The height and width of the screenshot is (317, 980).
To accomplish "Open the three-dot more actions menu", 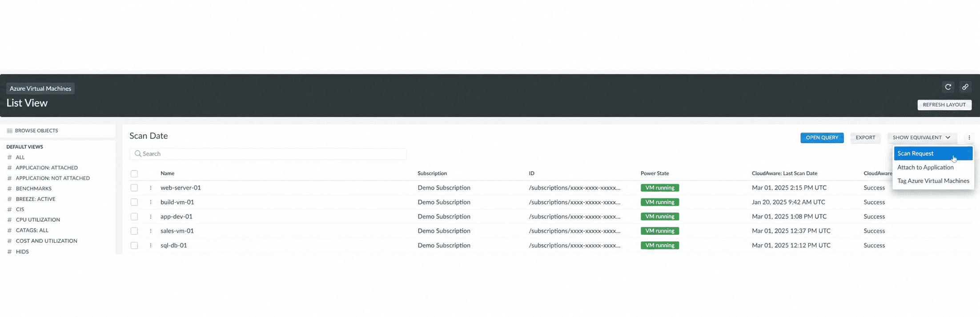I will coord(969,138).
